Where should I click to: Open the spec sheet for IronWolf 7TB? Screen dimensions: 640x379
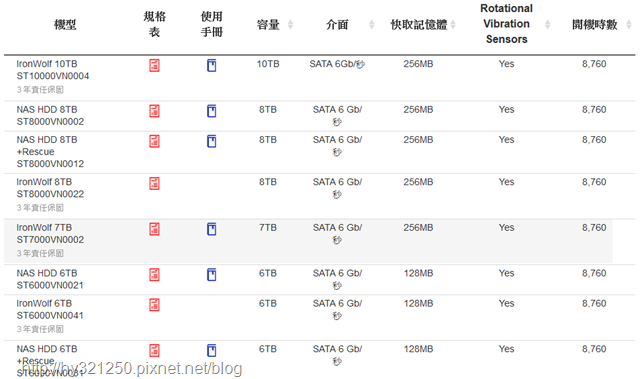154,229
